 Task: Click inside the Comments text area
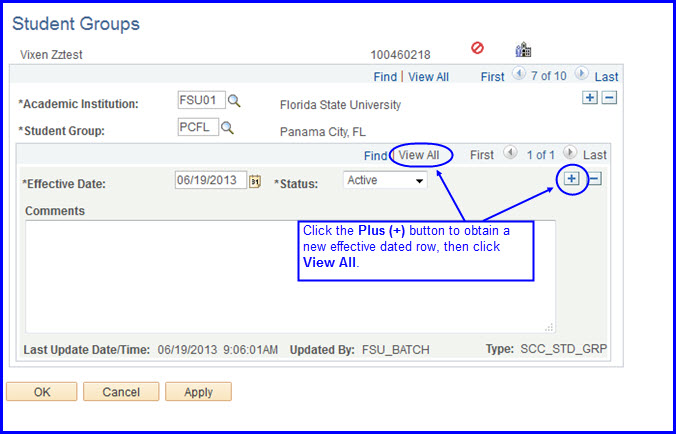pyautogui.click(x=290, y=275)
